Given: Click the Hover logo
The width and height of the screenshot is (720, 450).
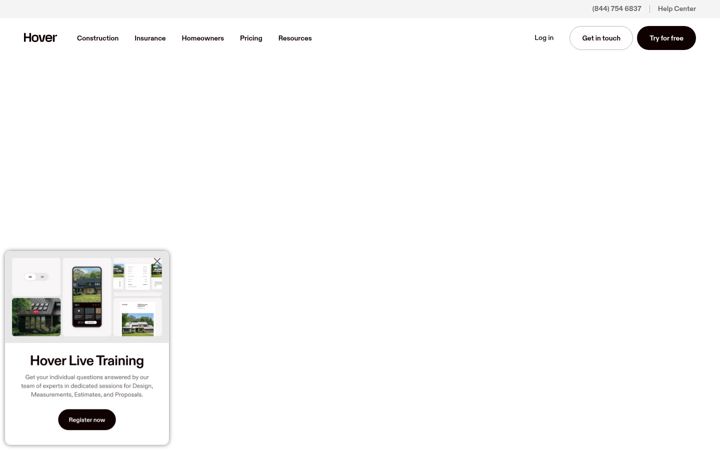Looking at the screenshot, I should 40,38.
